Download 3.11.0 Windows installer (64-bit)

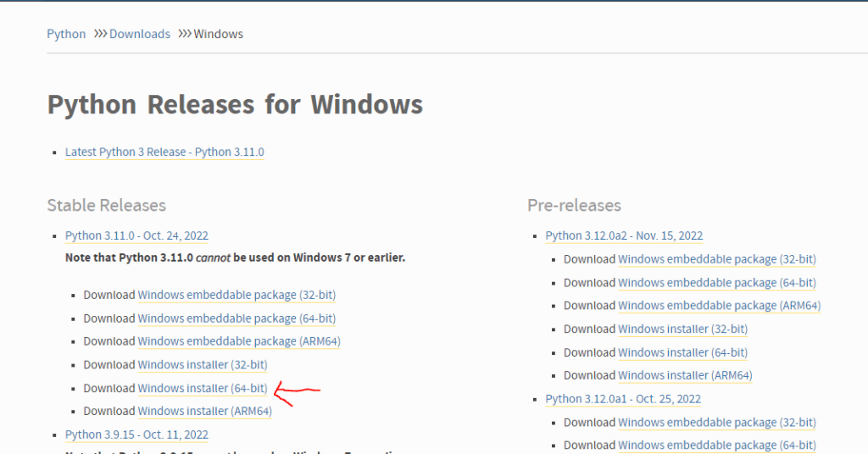[x=203, y=388]
